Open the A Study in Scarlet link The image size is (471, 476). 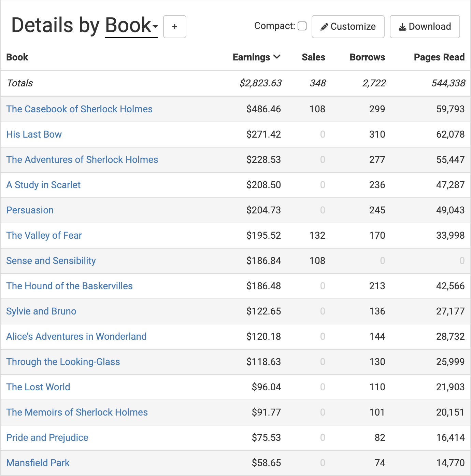[x=43, y=185]
